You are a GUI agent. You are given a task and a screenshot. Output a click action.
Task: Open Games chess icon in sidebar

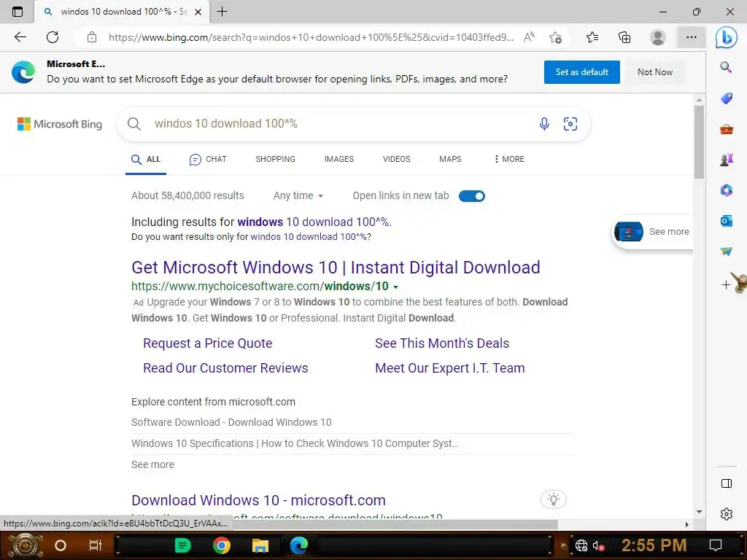coord(726,160)
